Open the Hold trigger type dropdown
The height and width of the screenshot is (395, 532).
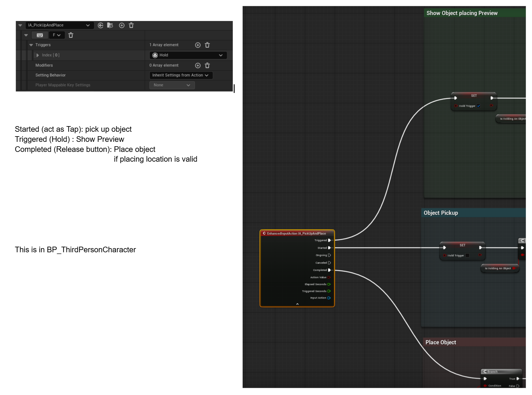click(x=188, y=55)
